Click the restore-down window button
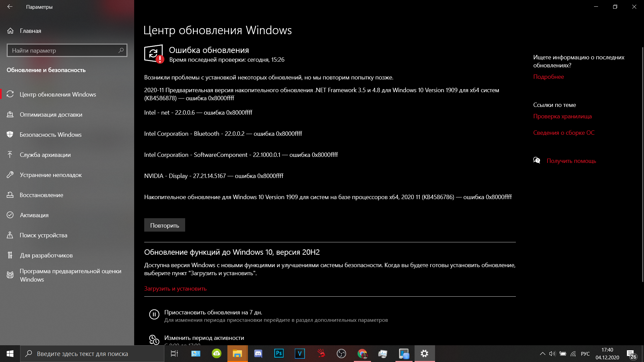 615,7
